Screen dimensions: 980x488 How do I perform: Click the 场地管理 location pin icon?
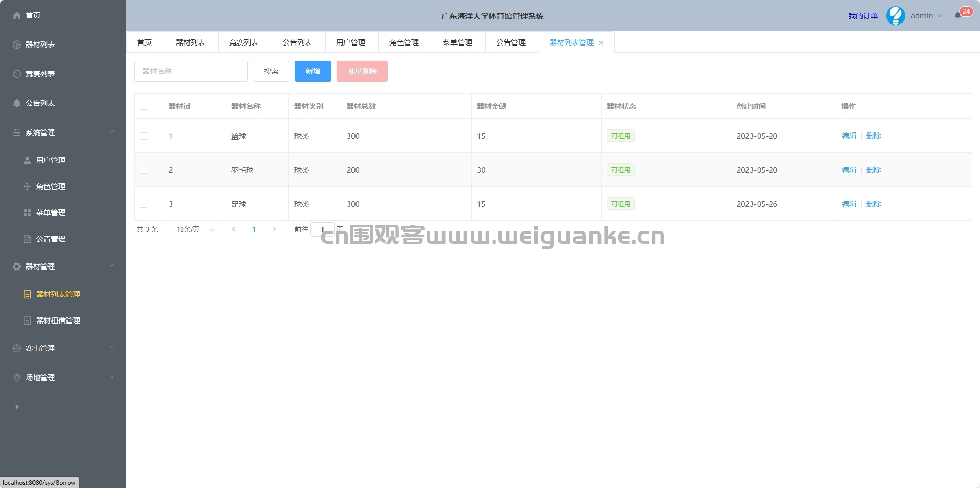pyautogui.click(x=17, y=378)
